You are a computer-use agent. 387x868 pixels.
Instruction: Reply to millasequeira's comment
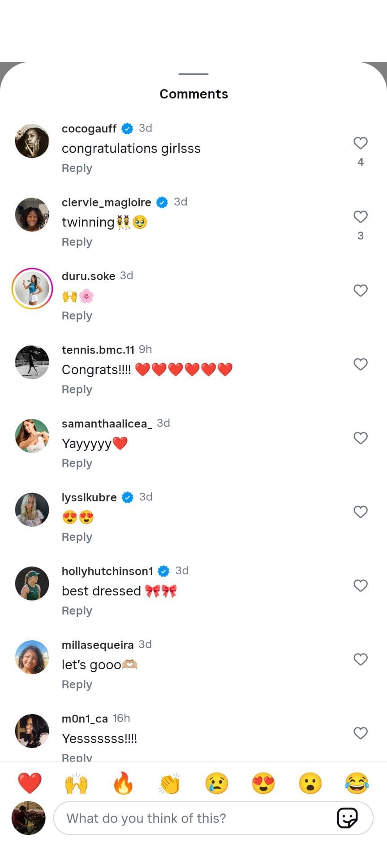tap(77, 684)
